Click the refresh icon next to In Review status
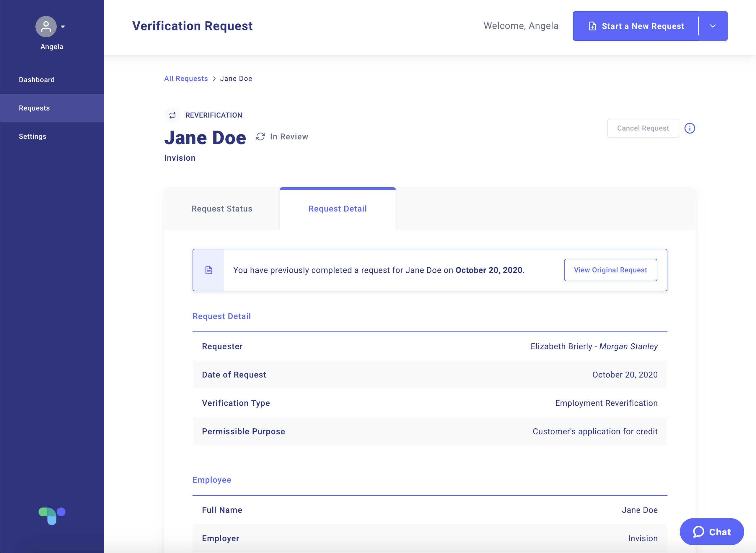 pyautogui.click(x=260, y=136)
